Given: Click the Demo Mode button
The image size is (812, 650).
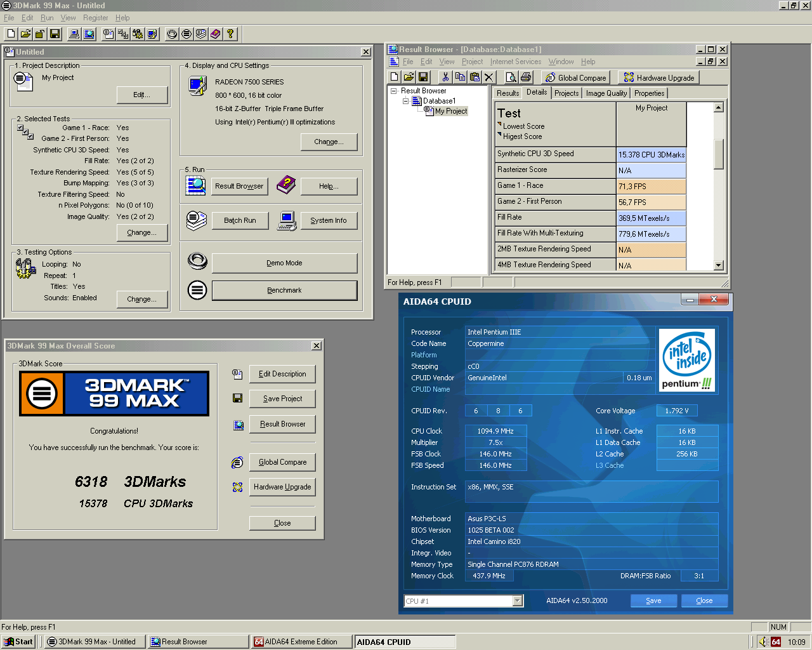Looking at the screenshot, I should [x=284, y=263].
